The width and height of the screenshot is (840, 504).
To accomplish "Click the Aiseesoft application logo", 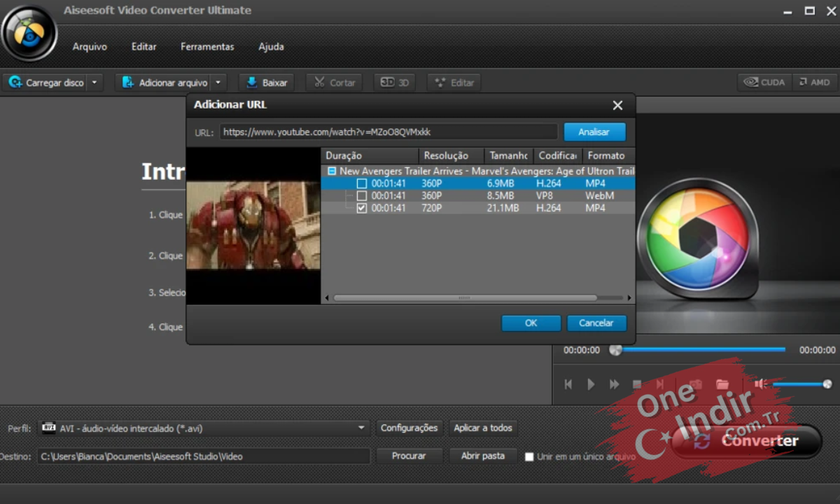I will [28, 32].
